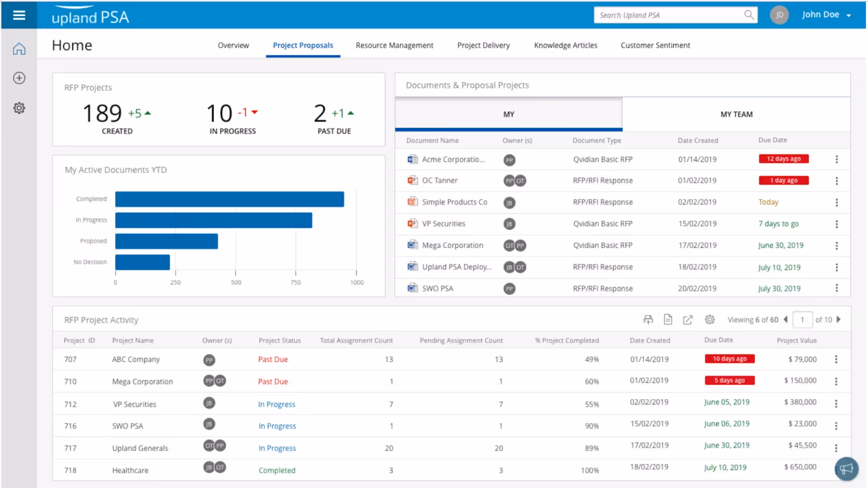Click the '1 day ago' due date badge
The height and width of the screenshot is (488, 868).
pyautogui.click(x=783, y=181)
